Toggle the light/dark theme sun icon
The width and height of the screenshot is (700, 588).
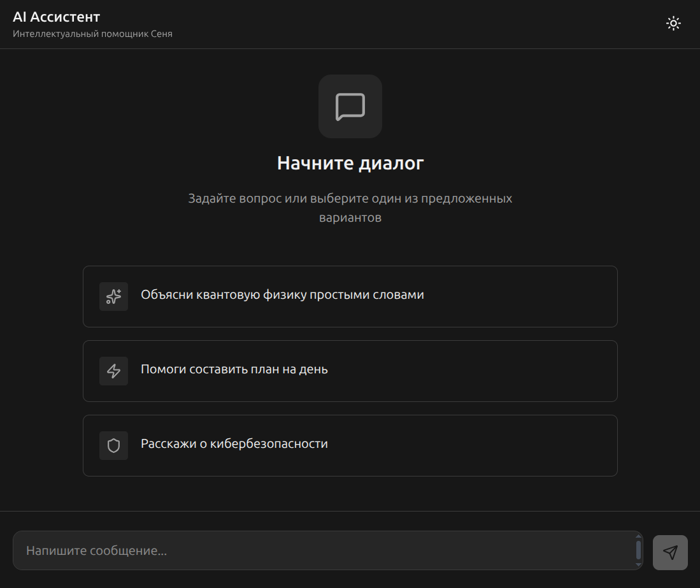pyautogui.click(x=673, y=23)
